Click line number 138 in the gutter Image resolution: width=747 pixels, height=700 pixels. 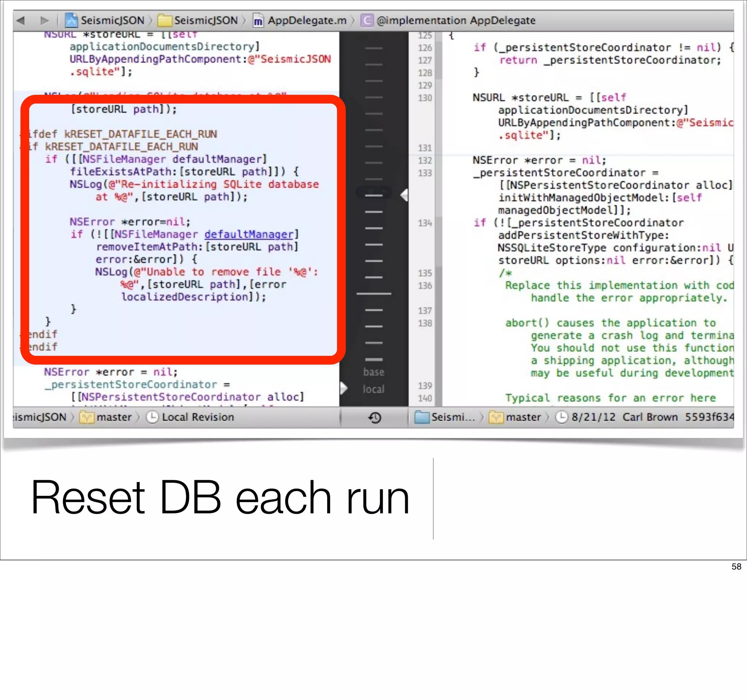[425, 323]
